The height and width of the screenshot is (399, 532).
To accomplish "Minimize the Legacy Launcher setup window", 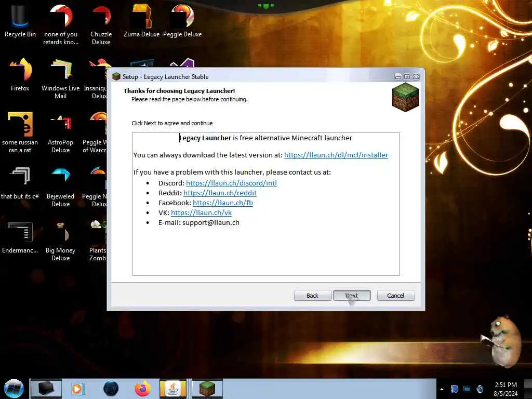I will pos(398,77).
